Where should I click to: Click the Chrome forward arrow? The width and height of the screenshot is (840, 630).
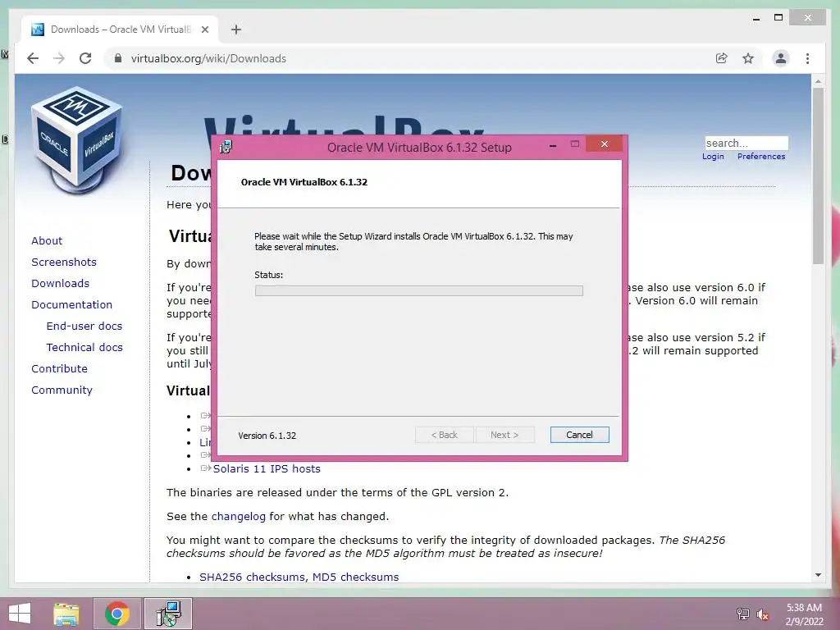(x=59, y=58)
